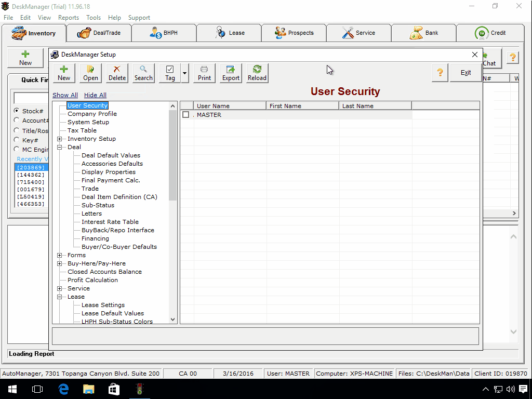Open the Lease tab

click(229, 33)
